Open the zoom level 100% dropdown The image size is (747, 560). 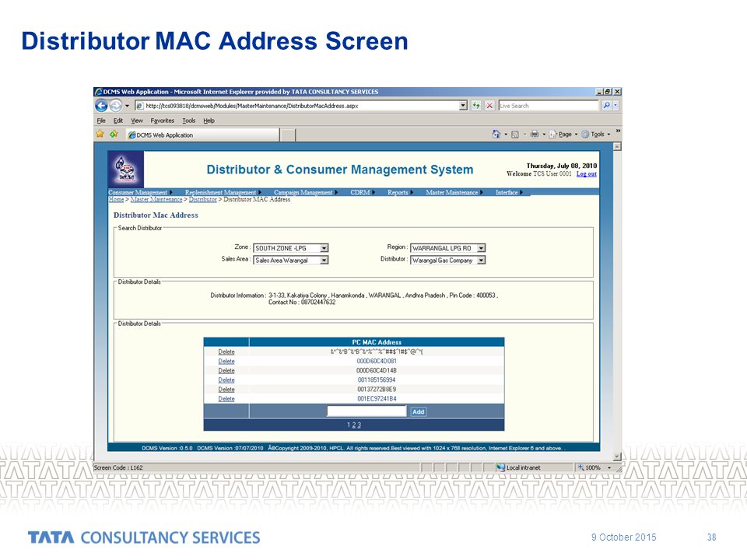[x=608, y=467]
